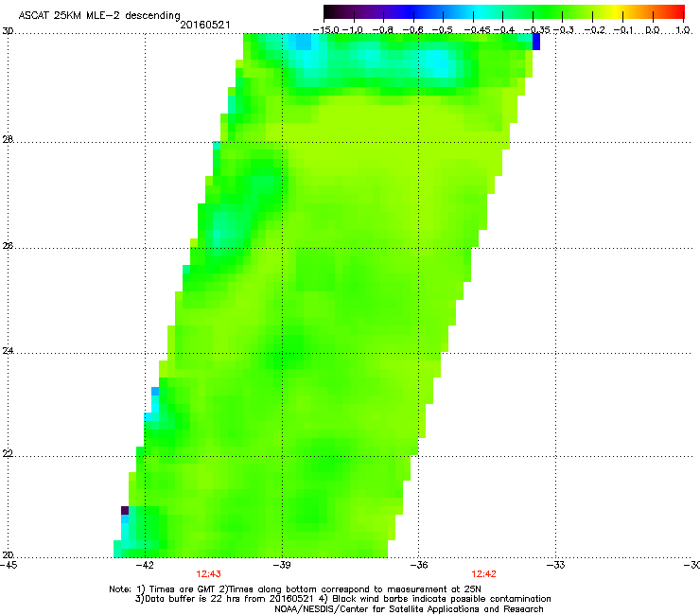Click the NOAA/NESDIS credit line
The height and width of the screenshot is (615, 700).
[x=409, y=609]
